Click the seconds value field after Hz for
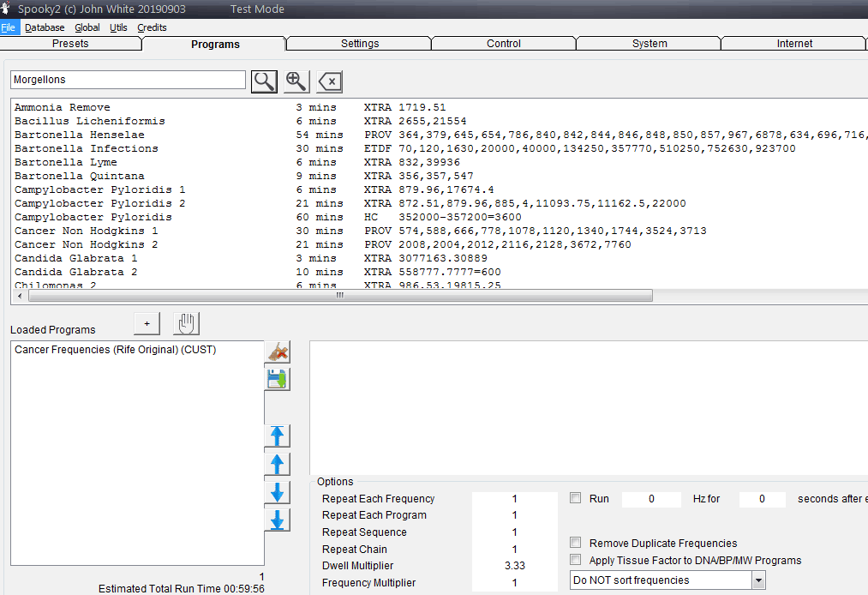 (x=763, y=499)
